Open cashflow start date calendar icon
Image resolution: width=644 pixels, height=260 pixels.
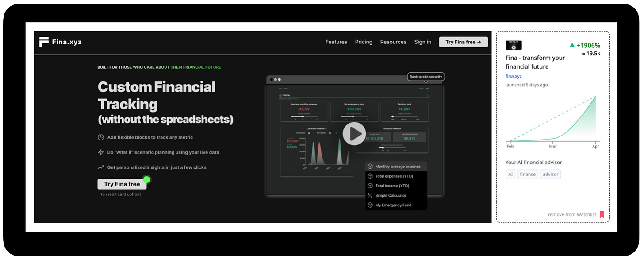(x=309, y=133)
